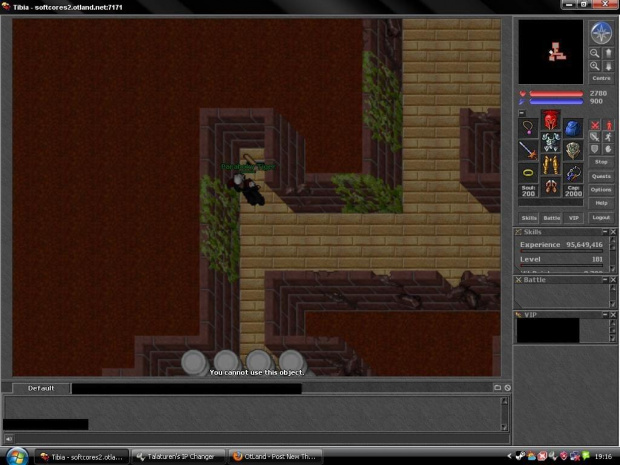The image size is (620, 465).
Task: Collapse the VIP panel
Action: (x=605, y=314)
